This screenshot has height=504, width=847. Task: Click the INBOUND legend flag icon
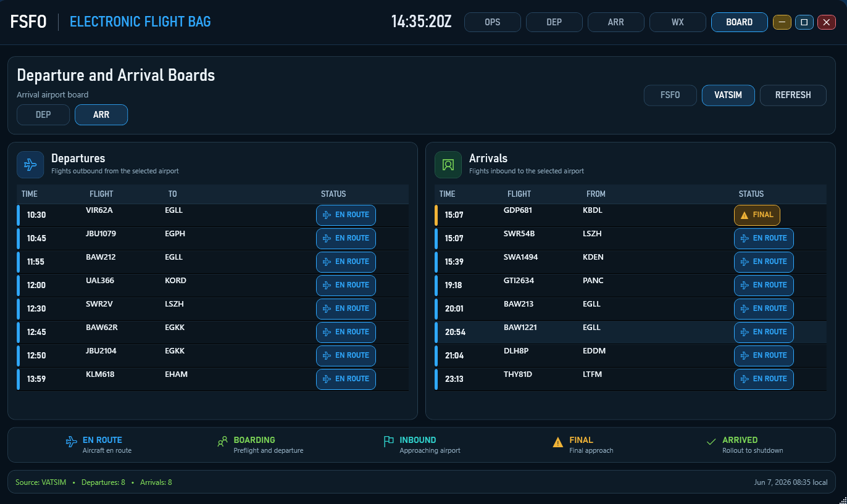click(x=388, y=442)
